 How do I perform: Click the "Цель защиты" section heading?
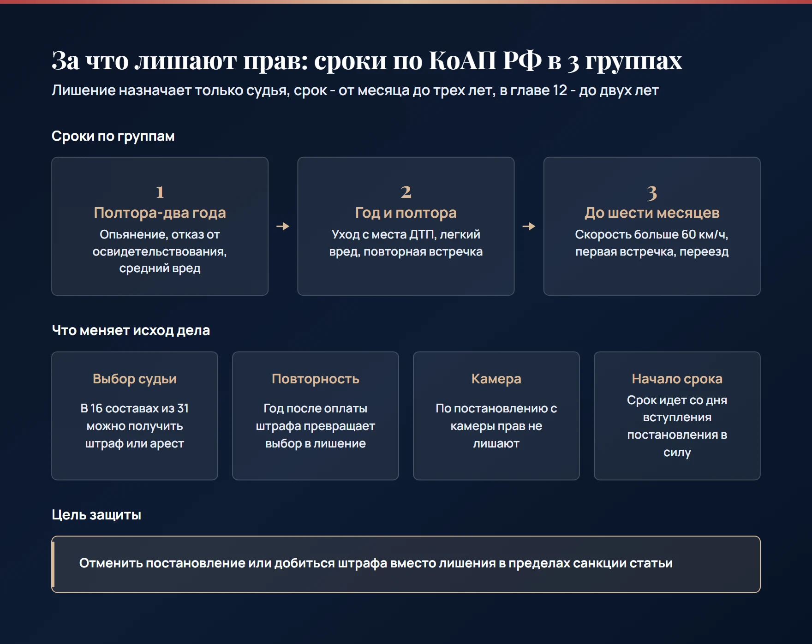[x=96, y=515]
